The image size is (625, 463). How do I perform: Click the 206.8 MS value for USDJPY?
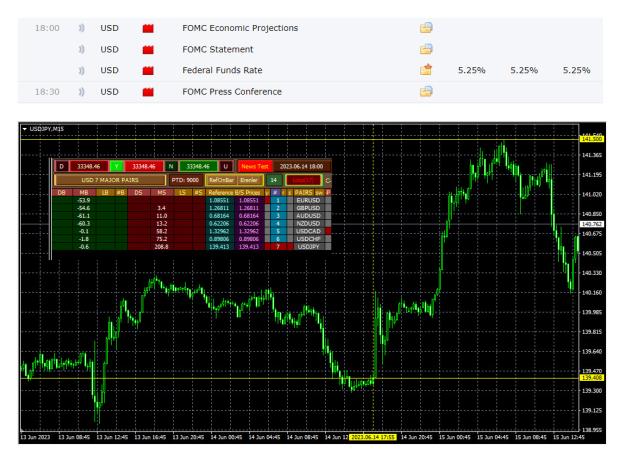(161, 247)
